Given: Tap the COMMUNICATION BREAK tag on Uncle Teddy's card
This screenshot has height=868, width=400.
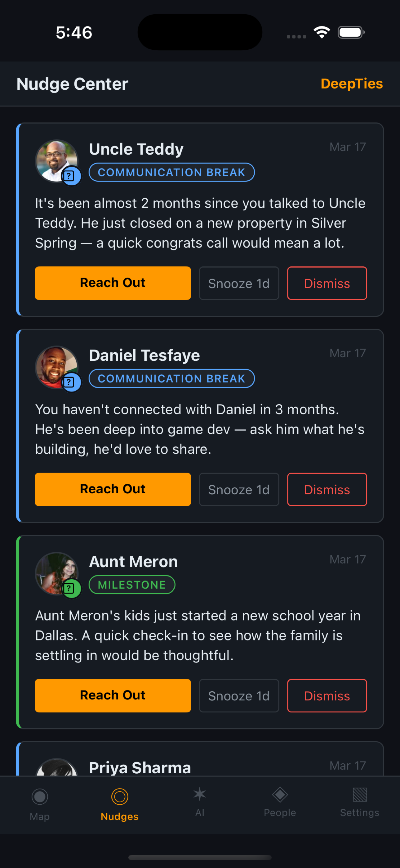Looking at the screenshot, I should coord(171,172).
